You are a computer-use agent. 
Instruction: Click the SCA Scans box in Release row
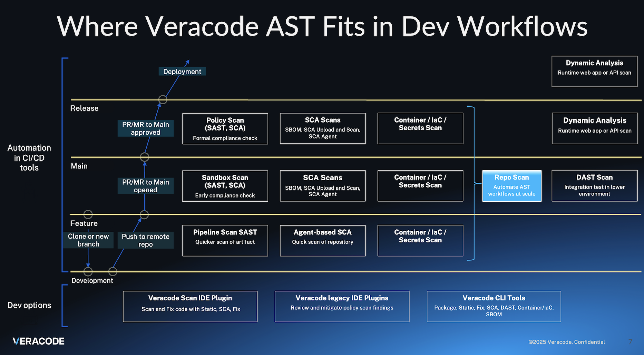point(323,128)
